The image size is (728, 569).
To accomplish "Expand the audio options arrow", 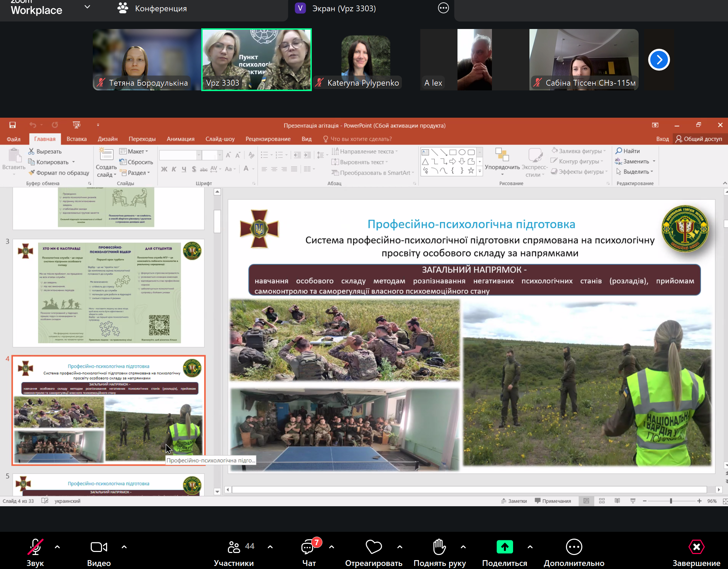I will 57,547.
